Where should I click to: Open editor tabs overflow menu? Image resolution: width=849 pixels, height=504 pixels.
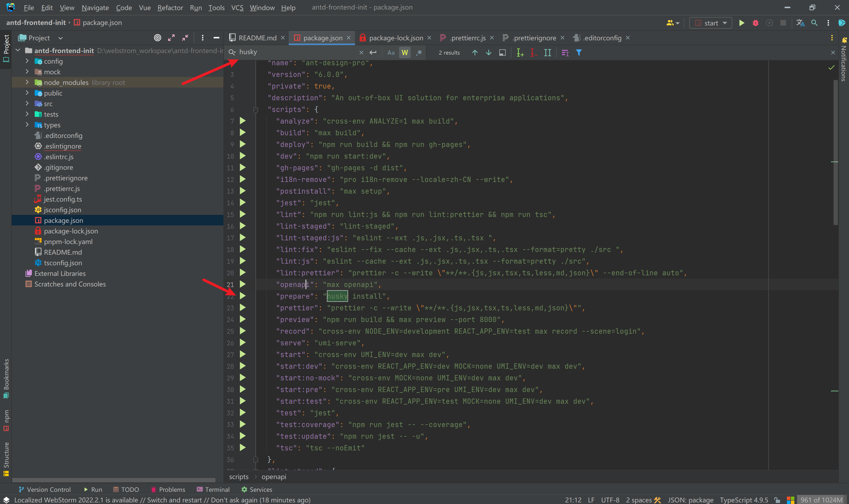[x=832, y=38]
